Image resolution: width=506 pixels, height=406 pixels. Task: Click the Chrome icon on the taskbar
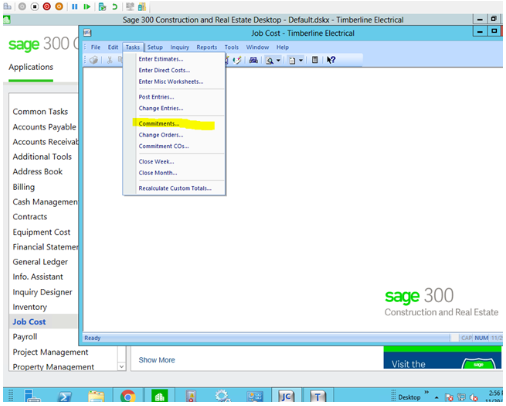pyautogui.click(x=128, y=396)
